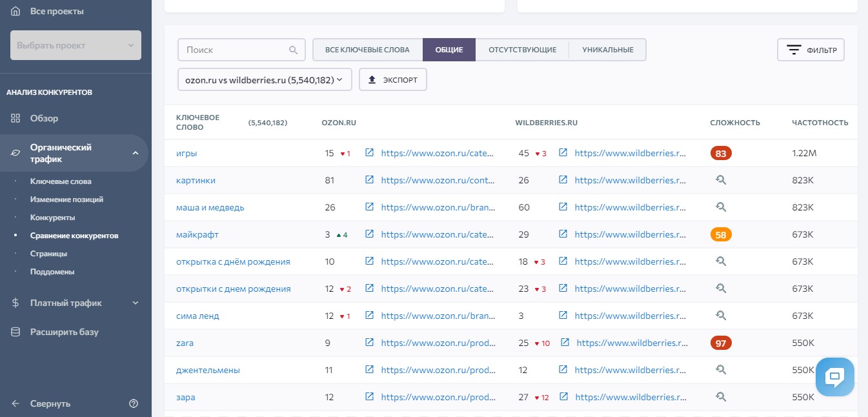Check difficulty icon for картинки keyword
Screen dimensions: 868x417
tap(721, 180)
